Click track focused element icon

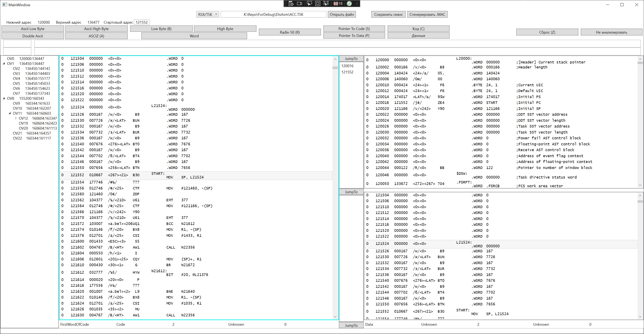point(326,4)
